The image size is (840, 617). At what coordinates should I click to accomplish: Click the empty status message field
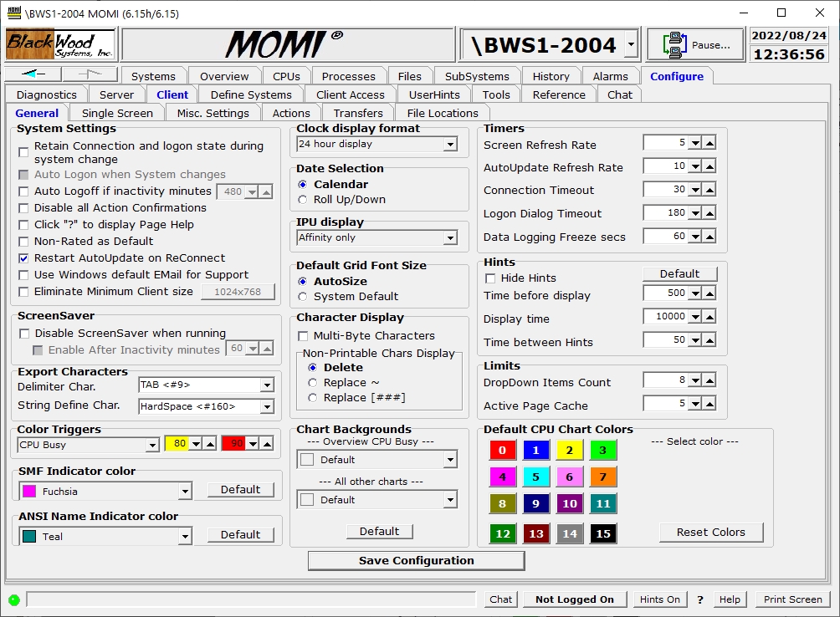[251, 599]
